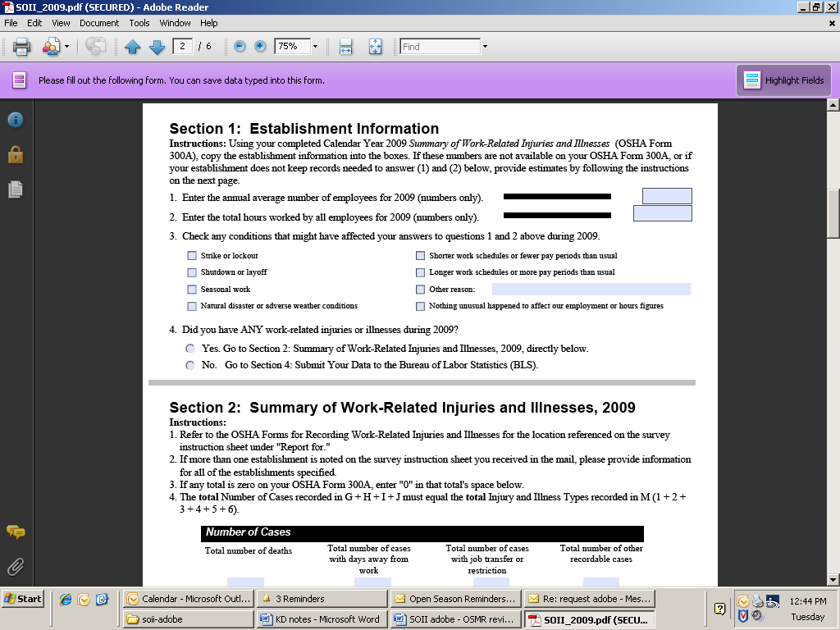Open the Tools menu
Viewport: 840px width, 630px height.
point(139,23)
